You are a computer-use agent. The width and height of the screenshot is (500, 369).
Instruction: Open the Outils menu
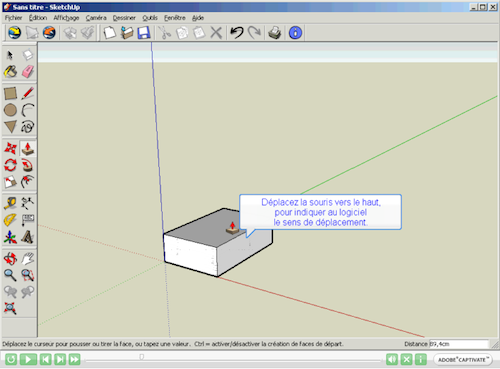click(x=150, y=18)
